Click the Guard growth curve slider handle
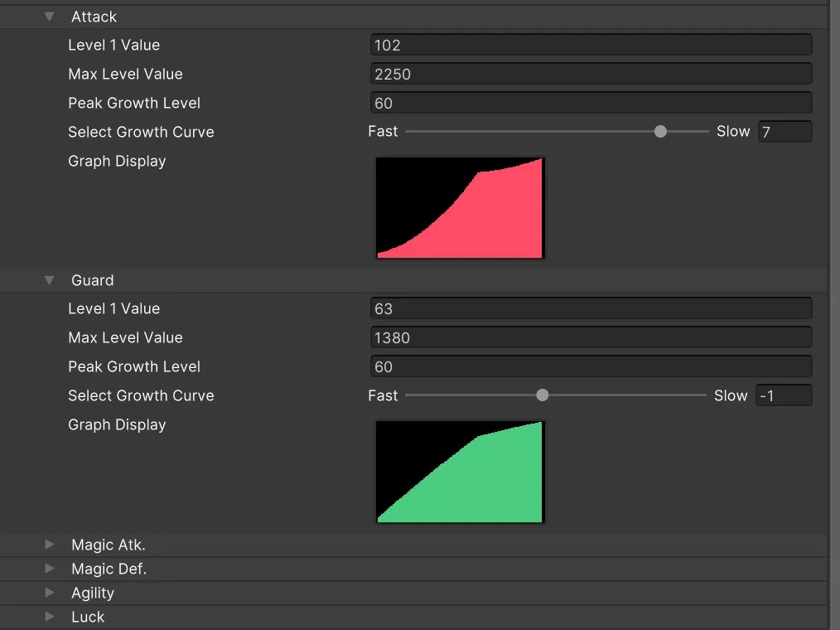The width and height of the screenshot is (840, 630). (x=543, y=395)
